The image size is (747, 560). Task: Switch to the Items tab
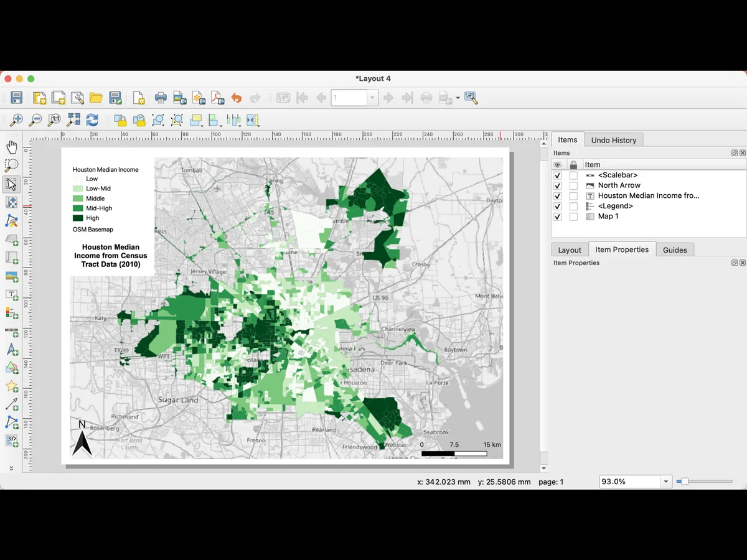(x=568, y=140)
